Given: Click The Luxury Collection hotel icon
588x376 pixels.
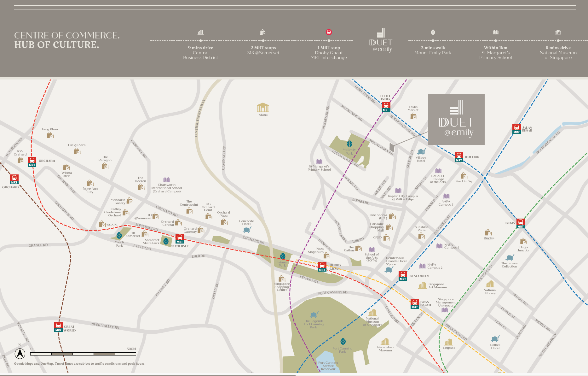Looking at the screenshot, I should [x=510, y=257].
